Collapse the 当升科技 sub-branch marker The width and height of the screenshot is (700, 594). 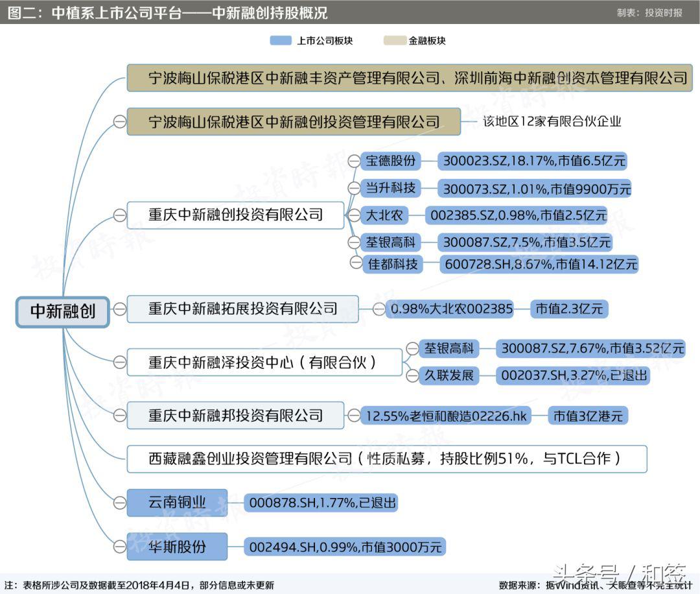(x=354, y=188)
